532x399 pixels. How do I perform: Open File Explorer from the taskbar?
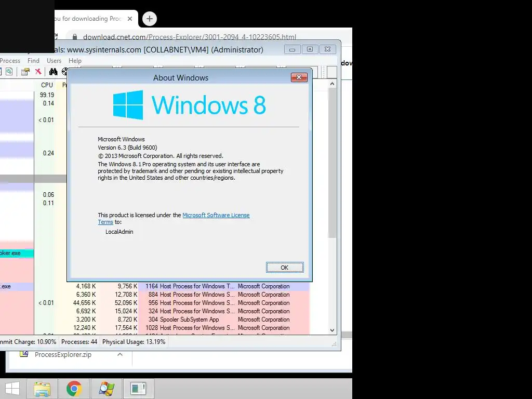(x=42, y=389)
